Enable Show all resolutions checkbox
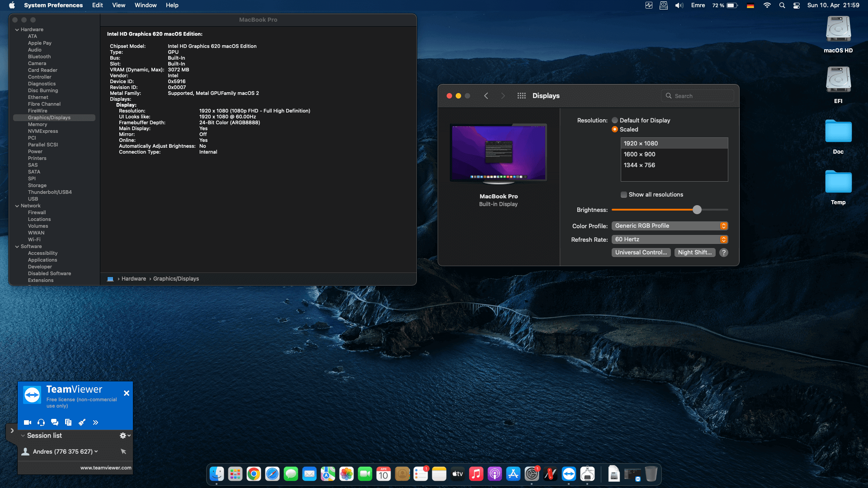868x488 pixels. [624, 195]
